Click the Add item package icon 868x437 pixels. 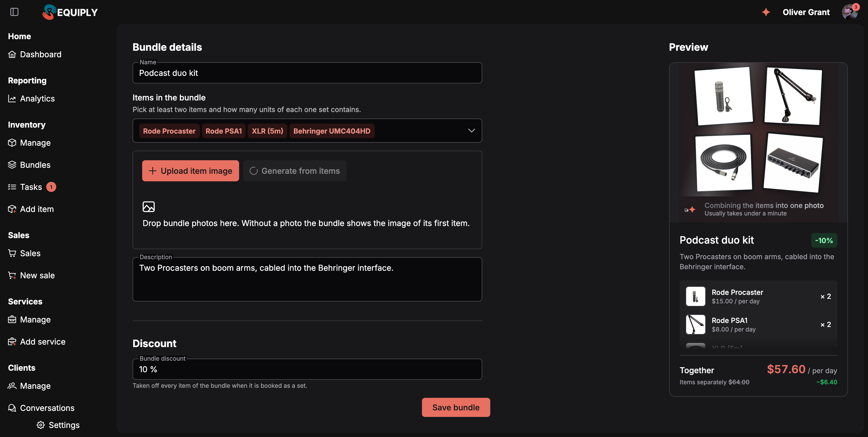tap(12, 209)
